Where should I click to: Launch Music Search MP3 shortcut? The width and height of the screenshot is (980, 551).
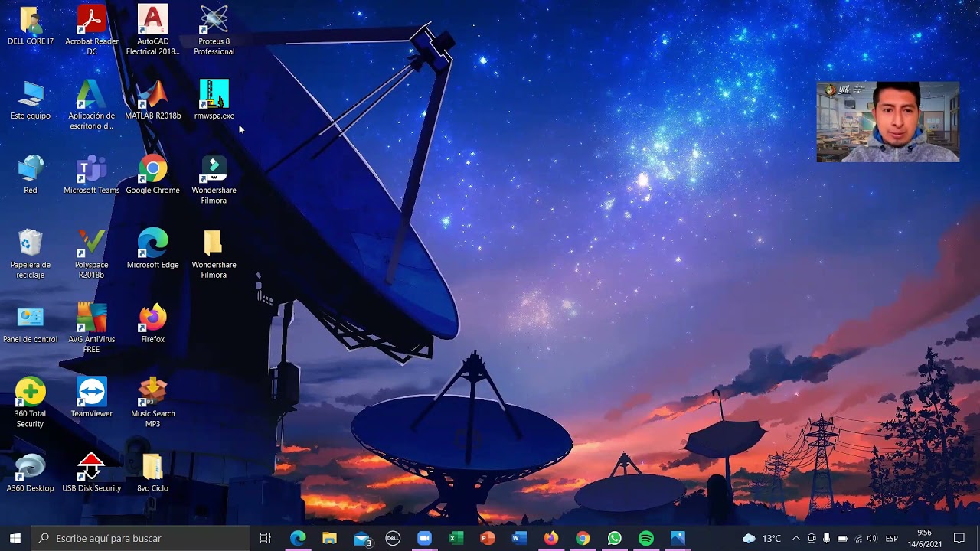click(152, 403)
